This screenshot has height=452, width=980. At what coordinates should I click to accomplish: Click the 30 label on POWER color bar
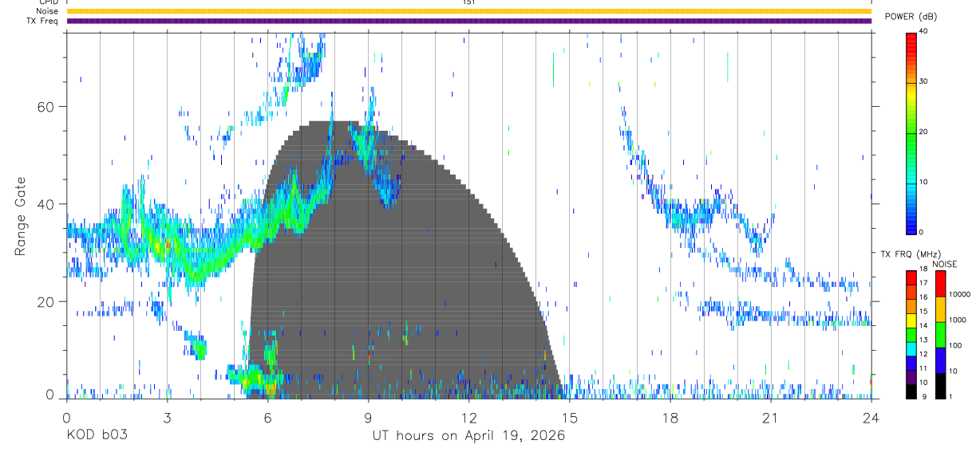923,82
